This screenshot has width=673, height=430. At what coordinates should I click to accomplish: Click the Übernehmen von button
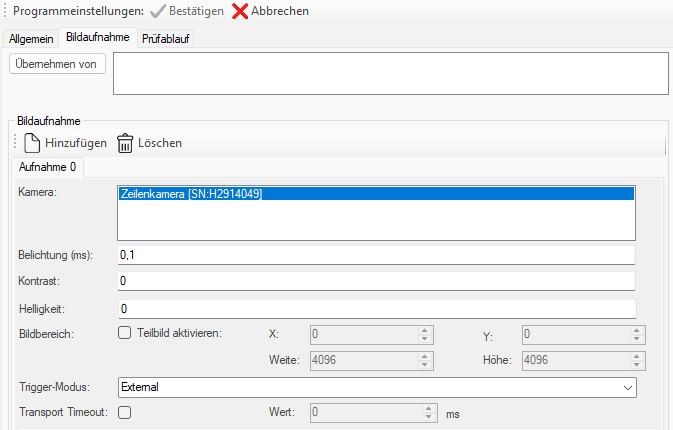click(56, 64)
